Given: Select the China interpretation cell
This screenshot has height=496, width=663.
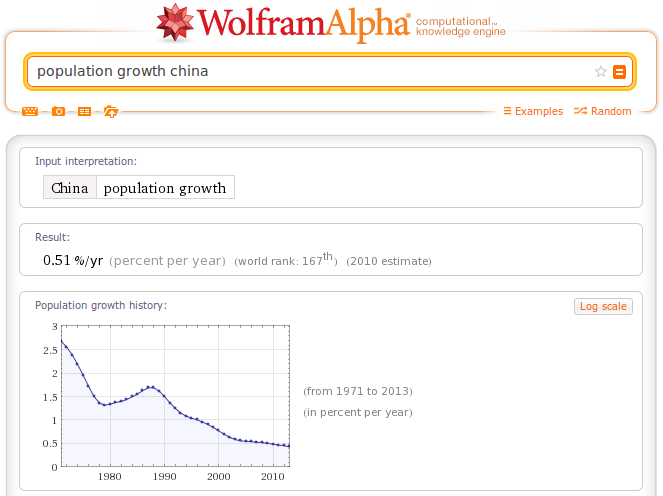Looking at the screenshot, I should [70, 187].
